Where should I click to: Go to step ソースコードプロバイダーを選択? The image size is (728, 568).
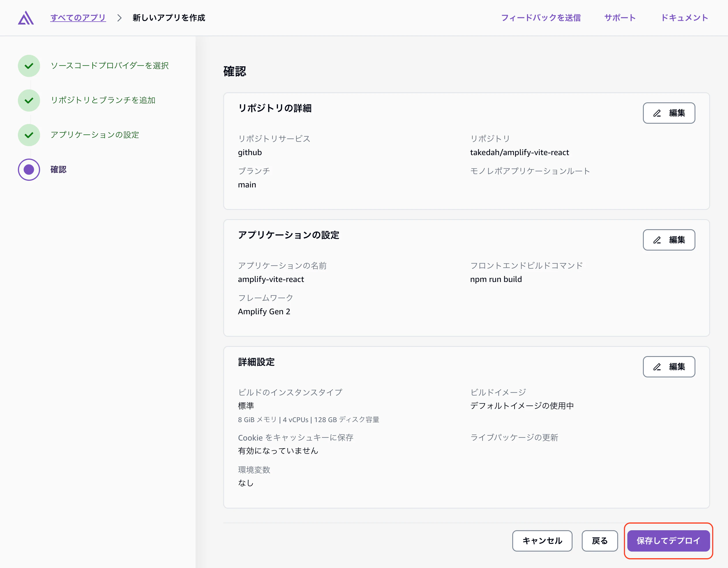coord(109,66)
